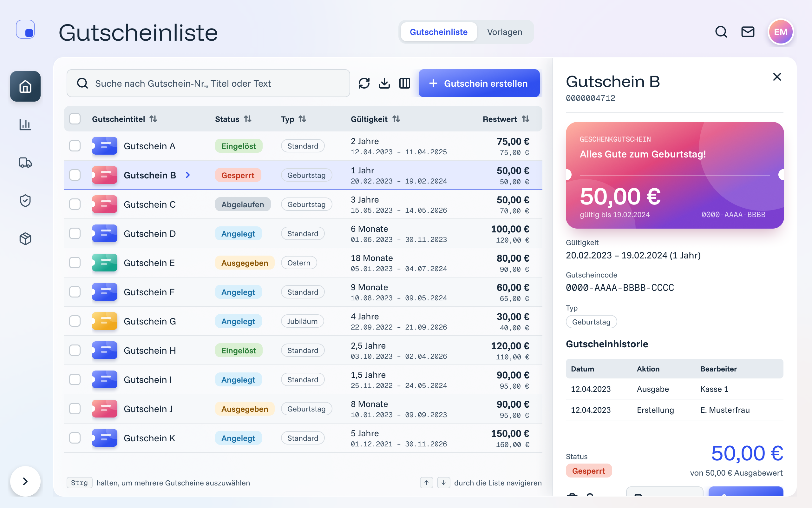Click the Gutschein C pink voucher icon
This screenshot has height=508, width=812.
click(x=105, y=204)
